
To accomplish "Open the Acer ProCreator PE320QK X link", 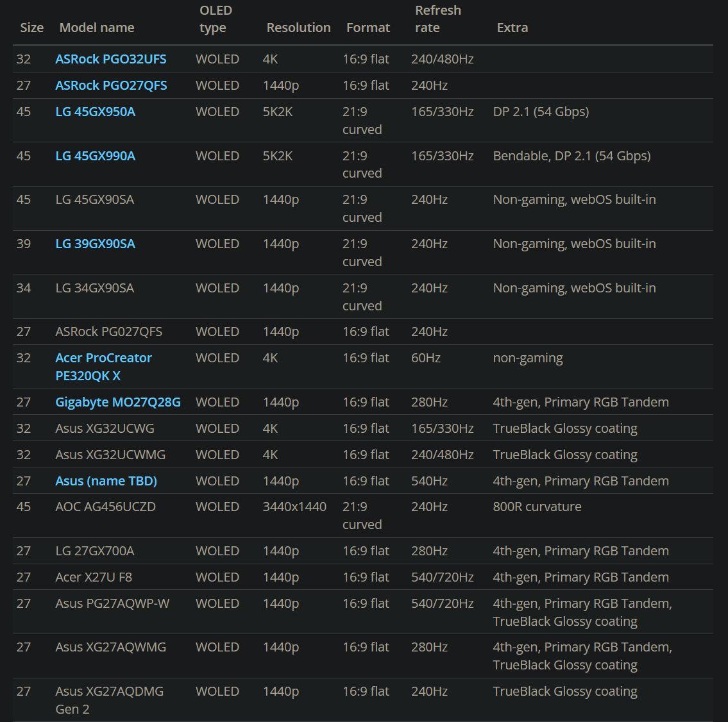I will pyautogui.click(x=103, y=367).
